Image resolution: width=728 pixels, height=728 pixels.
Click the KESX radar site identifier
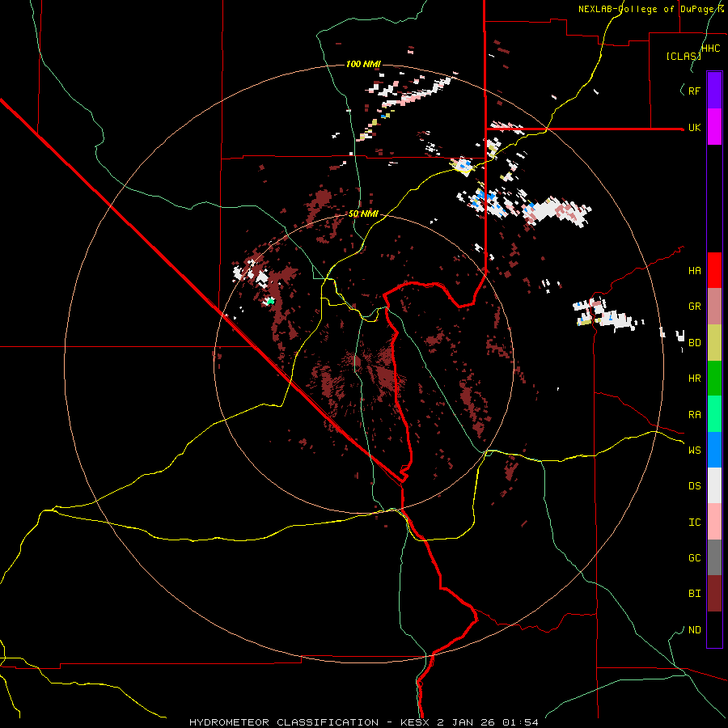(415, 722)
